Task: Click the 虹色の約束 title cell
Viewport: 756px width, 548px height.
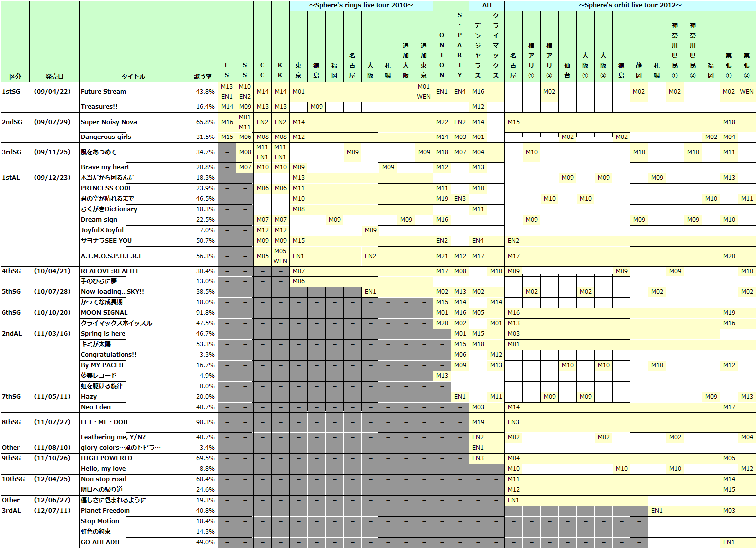Action: (133, 532)
